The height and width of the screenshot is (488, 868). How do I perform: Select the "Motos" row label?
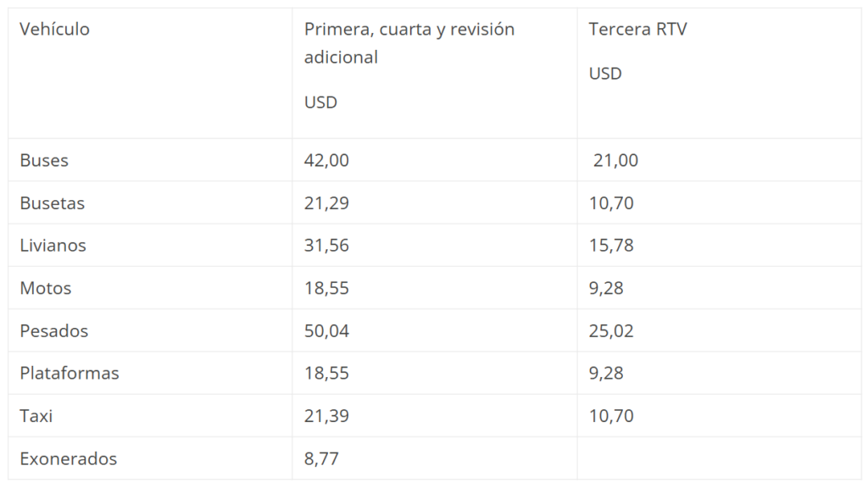46,288
